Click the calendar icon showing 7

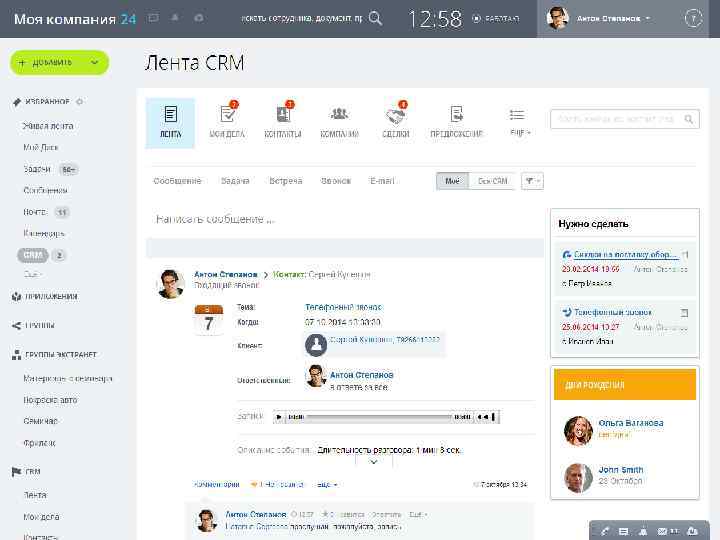[x=208, y=320]
